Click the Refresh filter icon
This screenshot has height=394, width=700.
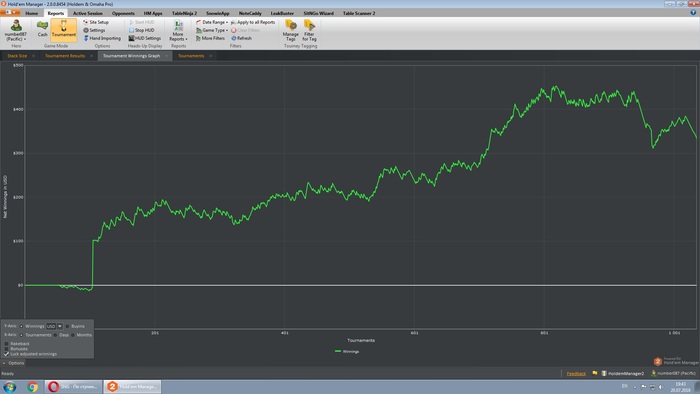click(x=242, y=38)
